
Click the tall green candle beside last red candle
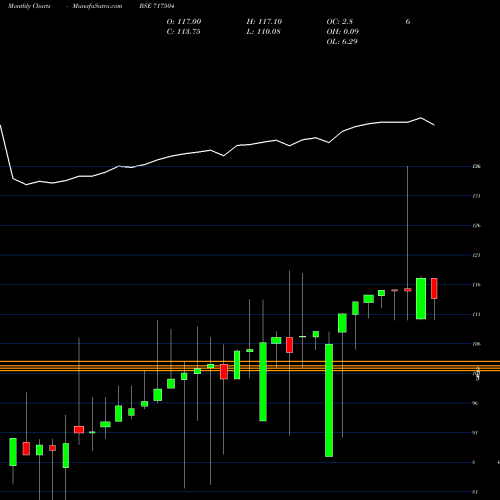(x=421, y=299)
